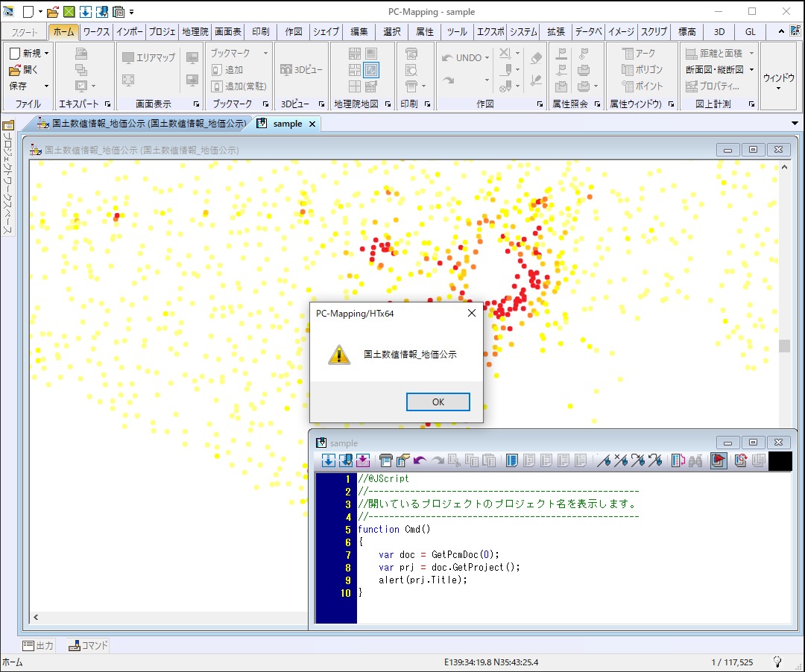Click the run script icon in sample toolbar
Screen dimensions: 805x672
coord(719,460)
